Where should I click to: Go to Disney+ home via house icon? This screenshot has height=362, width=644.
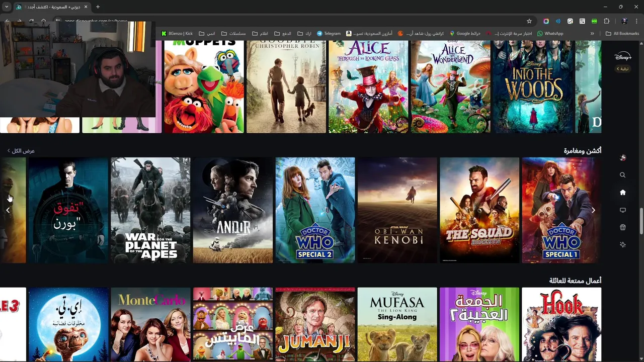click(622, 193)
